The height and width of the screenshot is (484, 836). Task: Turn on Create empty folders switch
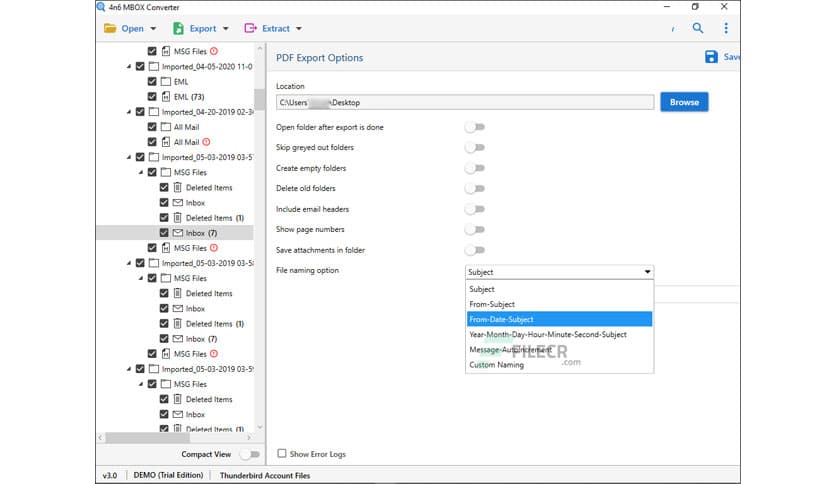[x=475, y=168]
